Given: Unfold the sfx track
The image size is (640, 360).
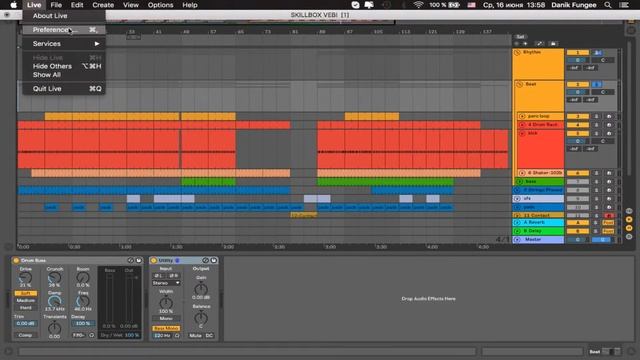Looking at the screenshot, I should click(517, 199).
